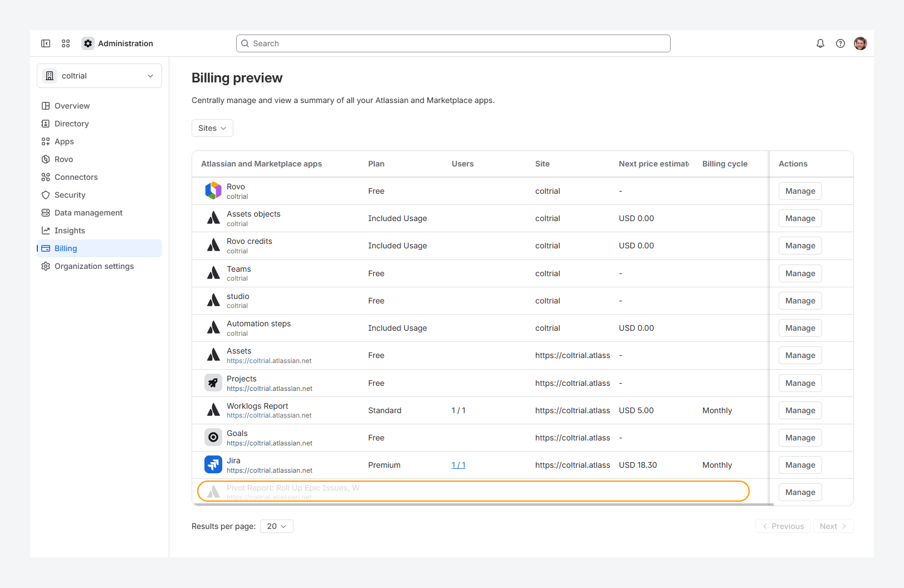Click the Rovo credits Atlassian icon
The width and height of the screenshot is (904, 588).
(x=213, y=246)
